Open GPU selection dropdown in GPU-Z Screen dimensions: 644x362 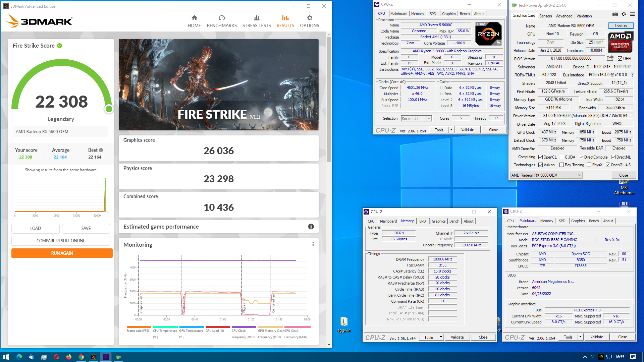point(546,175)
